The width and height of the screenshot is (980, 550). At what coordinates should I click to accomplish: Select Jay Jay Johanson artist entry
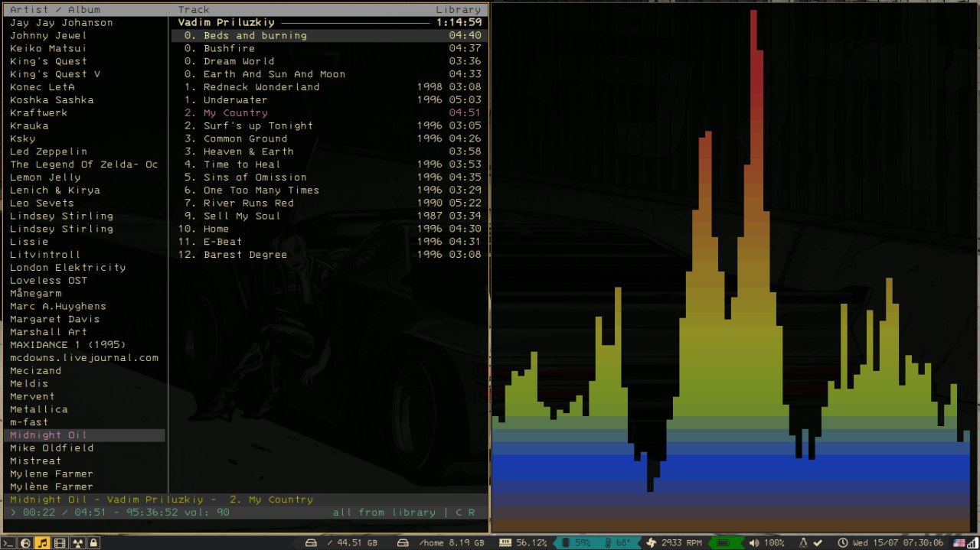pos(61,23)
